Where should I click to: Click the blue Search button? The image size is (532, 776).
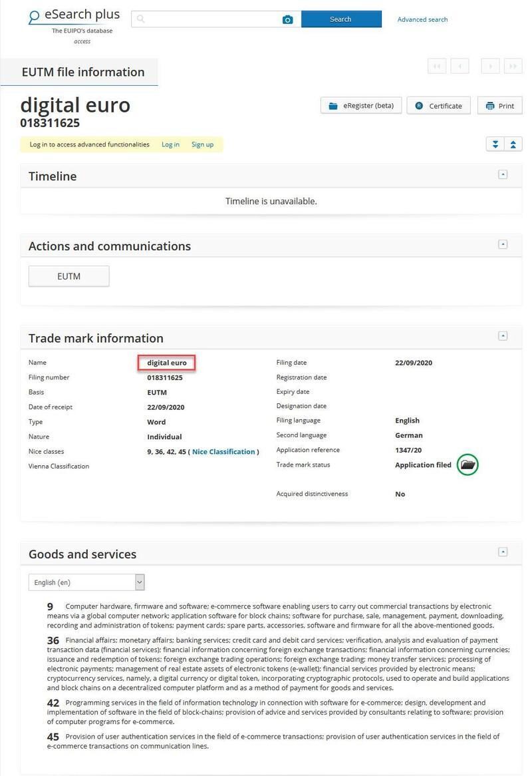(x=341, y=19)
